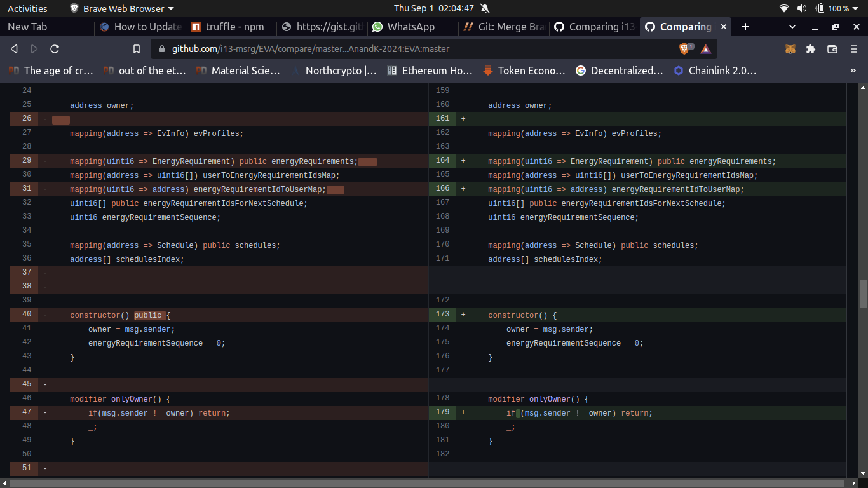Open the Brave Wallet icon
This screenshot has width=868, height=488.
point(834,48)
